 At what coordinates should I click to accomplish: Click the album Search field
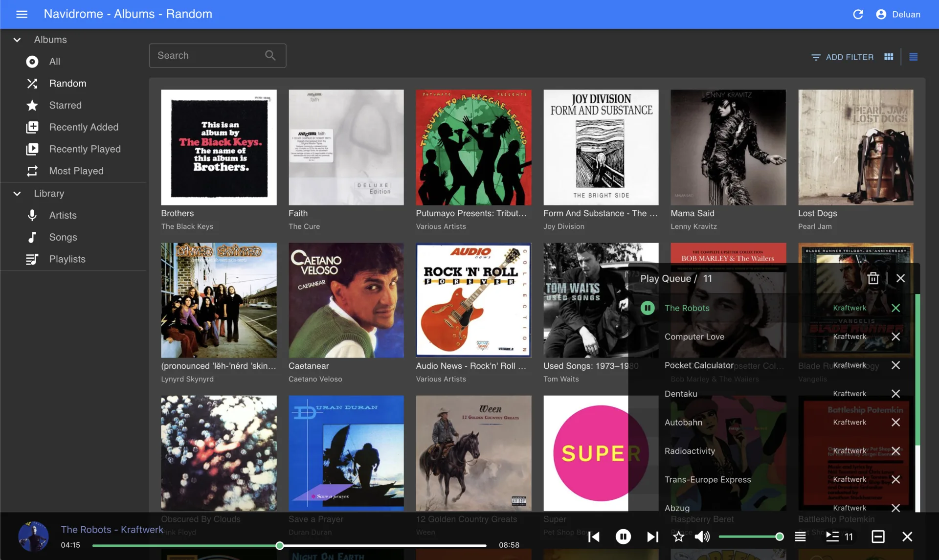pos(210,55)
